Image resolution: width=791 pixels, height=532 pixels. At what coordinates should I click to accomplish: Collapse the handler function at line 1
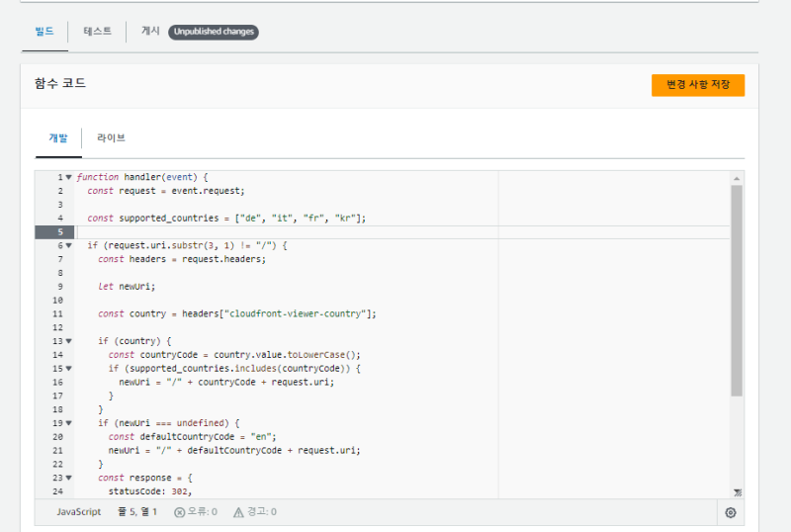click(x=68, y=177)
